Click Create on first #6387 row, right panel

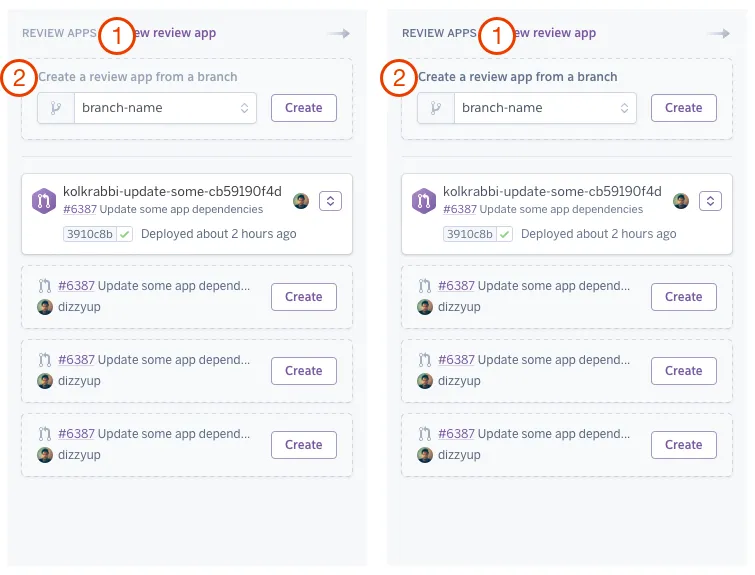(684, 297)
